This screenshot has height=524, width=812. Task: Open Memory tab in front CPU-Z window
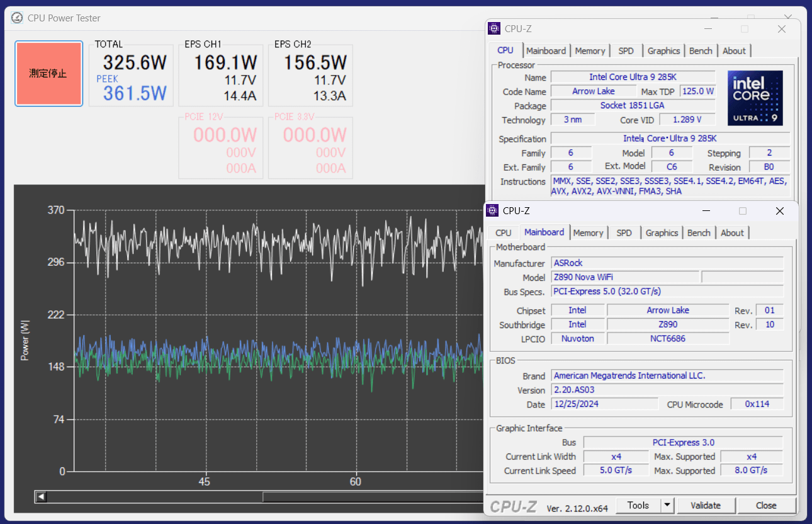[x=589, y=233]
